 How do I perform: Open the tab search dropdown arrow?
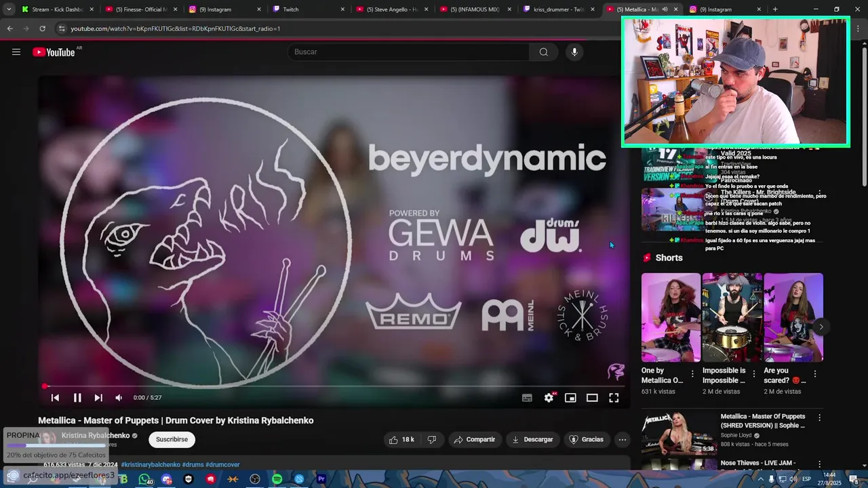[x=9, y=9]
